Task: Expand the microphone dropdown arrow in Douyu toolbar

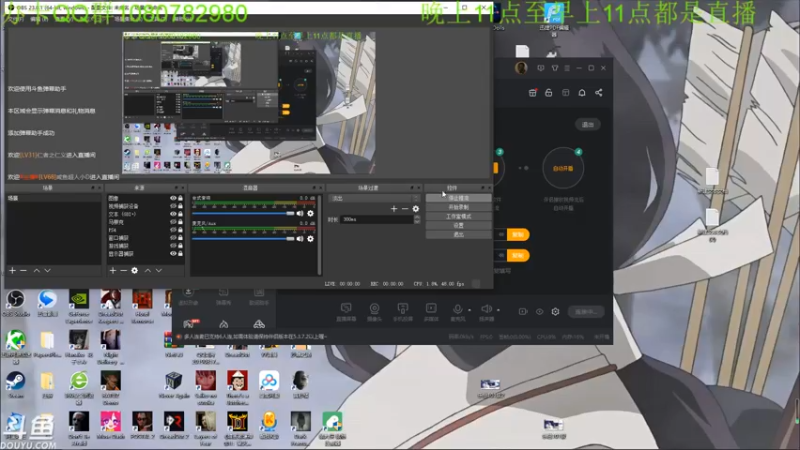Action: [469, 310]
